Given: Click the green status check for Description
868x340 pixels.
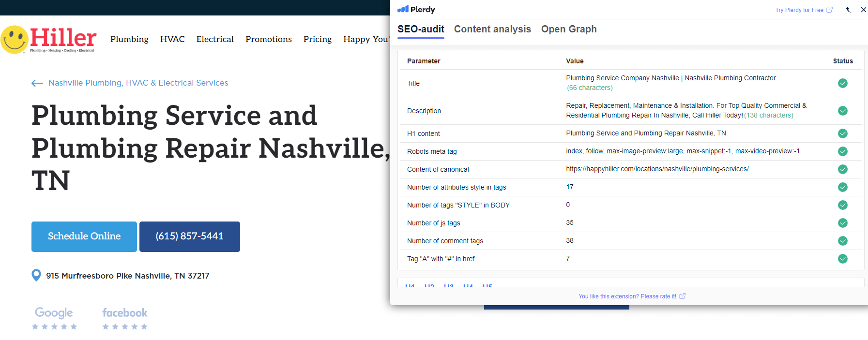Looking at the screenshot, I should [x=843, y=111].
